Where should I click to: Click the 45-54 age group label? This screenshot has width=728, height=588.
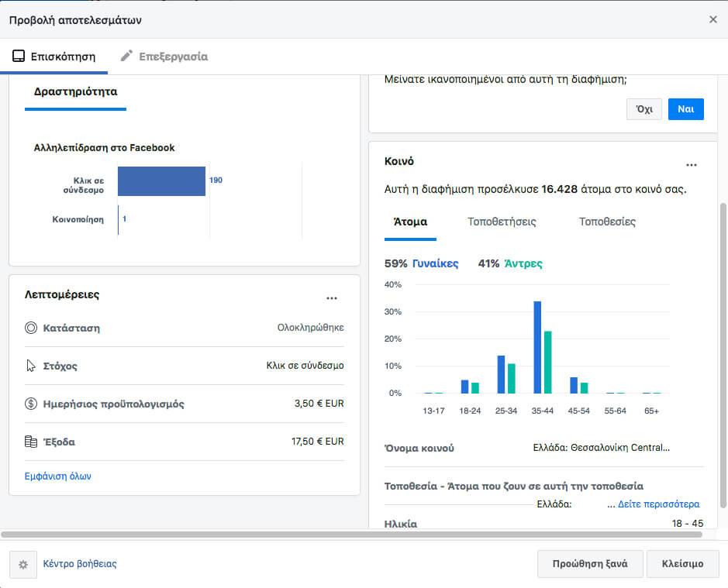[579, 411]
